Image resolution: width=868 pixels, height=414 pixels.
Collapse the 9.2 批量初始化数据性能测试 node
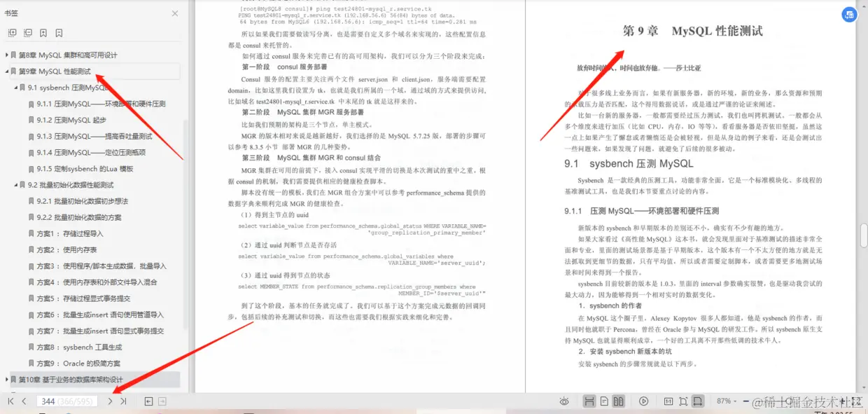coord(17,185)
